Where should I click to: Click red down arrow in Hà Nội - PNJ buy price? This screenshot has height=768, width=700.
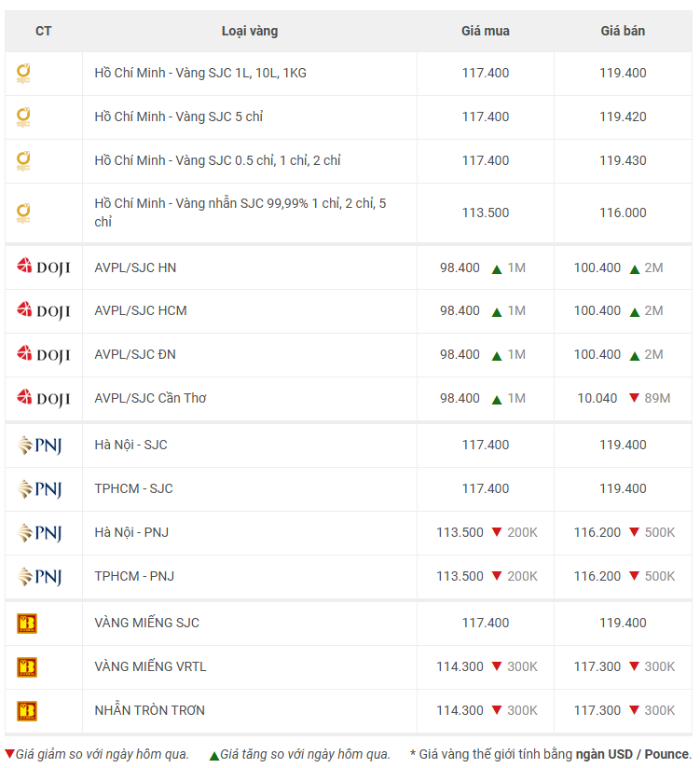tap(497, 532)
